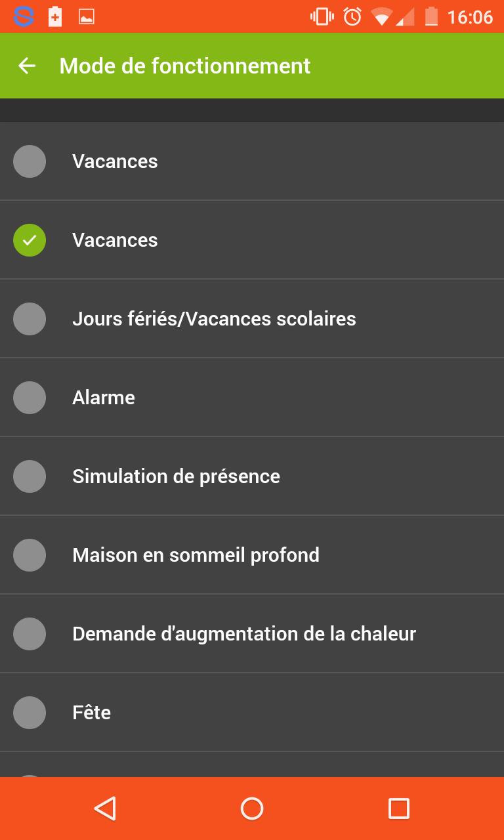This screenshot has height=840, width=504.
Task: Choose Maison en sommeil profond label
Action: (196, 555)
